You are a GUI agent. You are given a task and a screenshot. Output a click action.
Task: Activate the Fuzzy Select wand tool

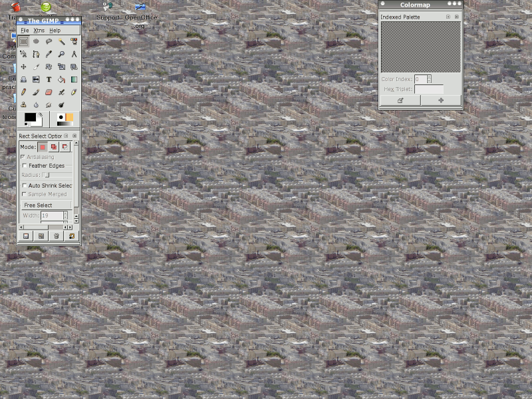[x=62, y=41]
